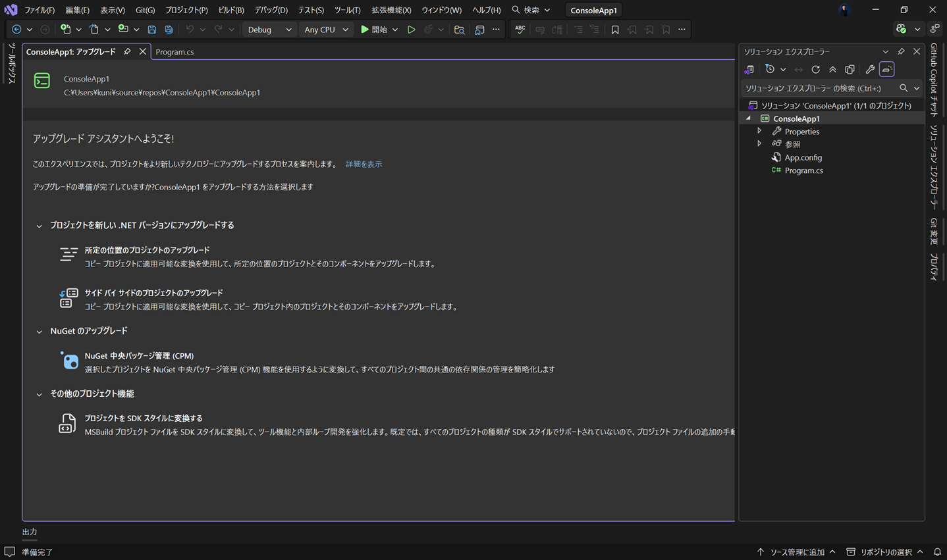Image resolution: width=947 pixels, height=560 pixels.
Task: Expand the Properties node under ConsoleApp1
Action: click(759, 131)
